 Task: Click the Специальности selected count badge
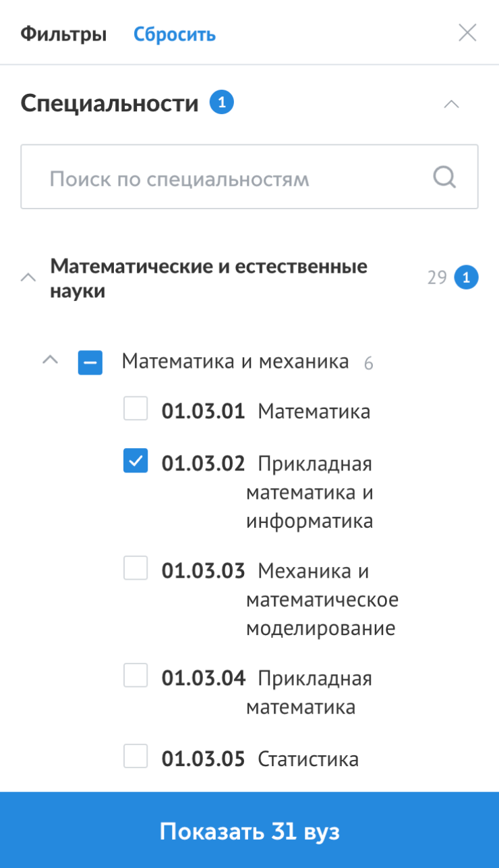click(221, 103)
